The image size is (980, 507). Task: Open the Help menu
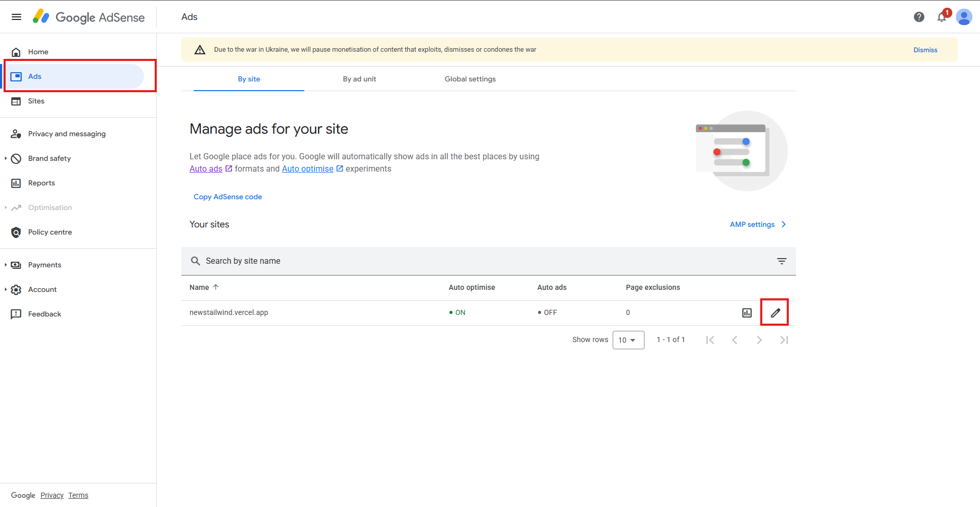(x=919, y=16)
